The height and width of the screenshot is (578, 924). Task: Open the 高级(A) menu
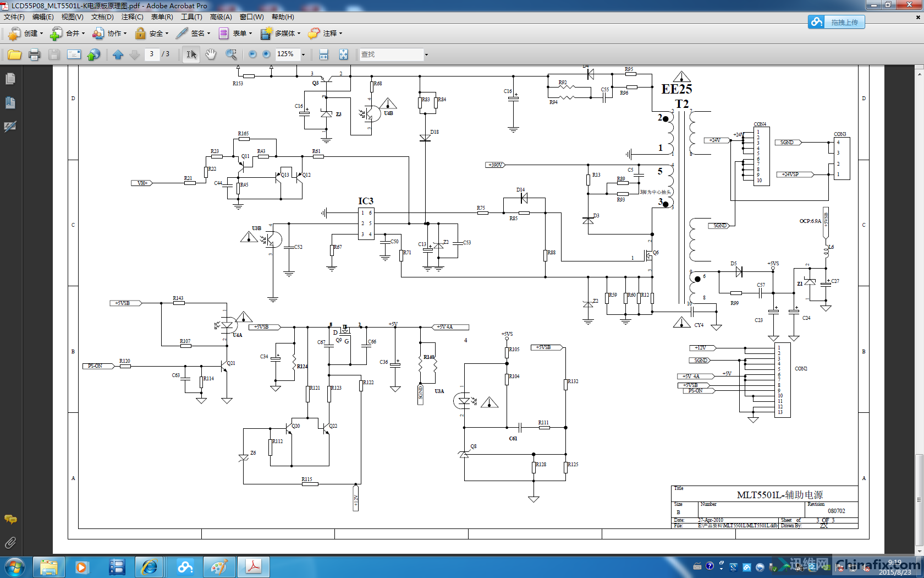point(221,17)
